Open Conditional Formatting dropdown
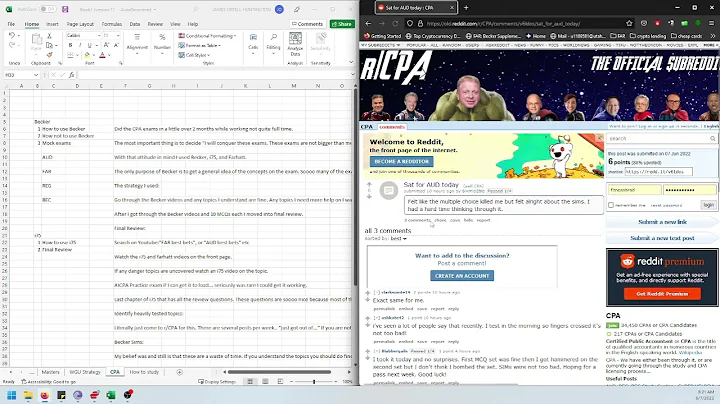This screenshot has width=720, height=404. click(x=207, y=36)
